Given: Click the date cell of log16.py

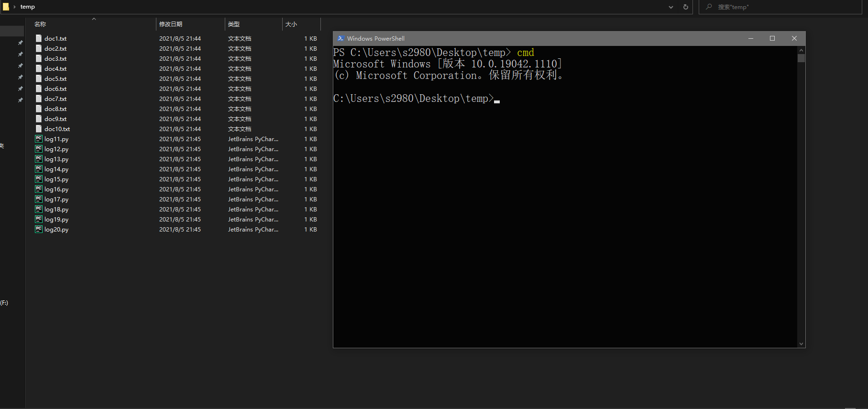Looking at the screenshot, I should click(180, 189).
